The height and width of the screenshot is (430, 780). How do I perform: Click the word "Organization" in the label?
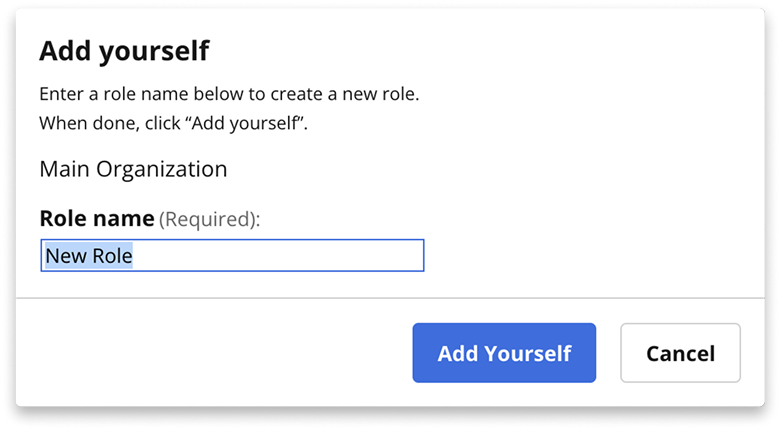[x=162, y=169]
